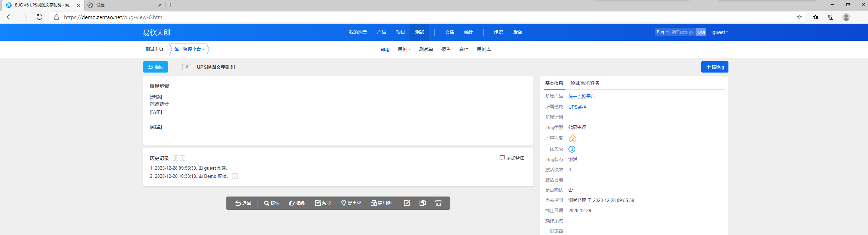Click the 2020-12-29 deadline value
The height and width of the screenshot is (235, 868).
tap(580, 210)
